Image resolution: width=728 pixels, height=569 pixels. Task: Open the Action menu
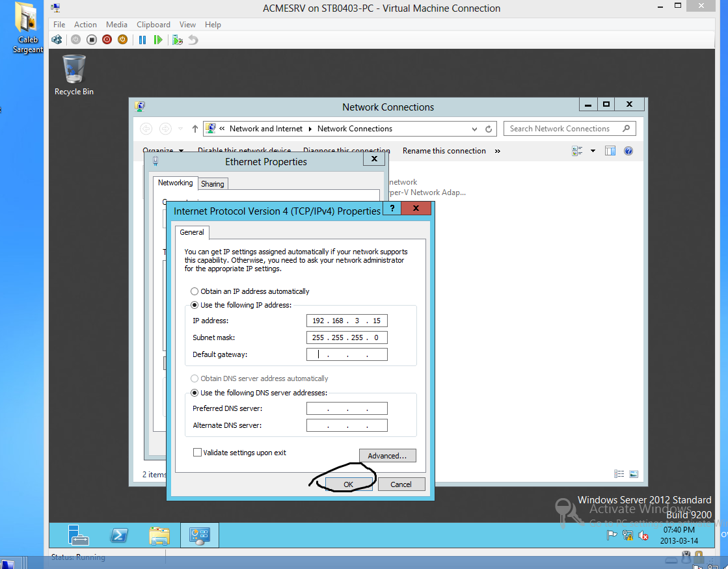coord(85,25)
